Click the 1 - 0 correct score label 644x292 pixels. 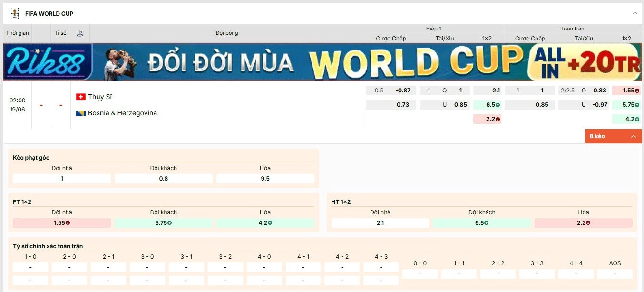tap(30, 257)
